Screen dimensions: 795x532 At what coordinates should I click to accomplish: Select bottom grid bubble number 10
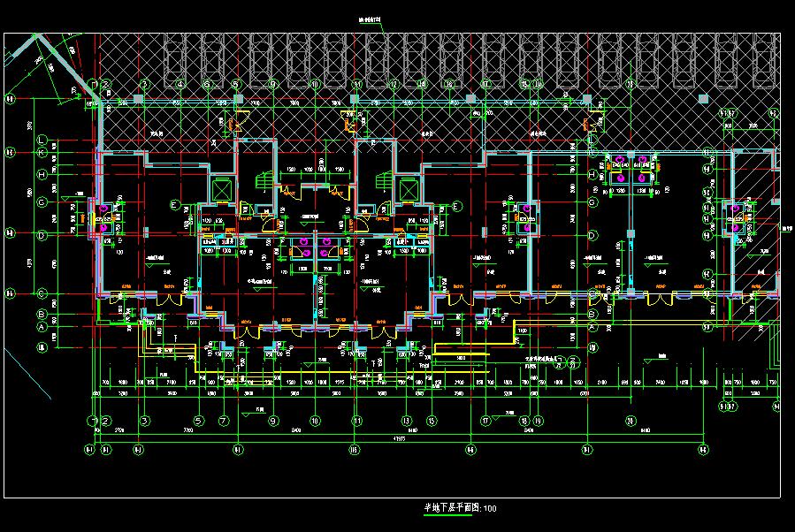314,421
